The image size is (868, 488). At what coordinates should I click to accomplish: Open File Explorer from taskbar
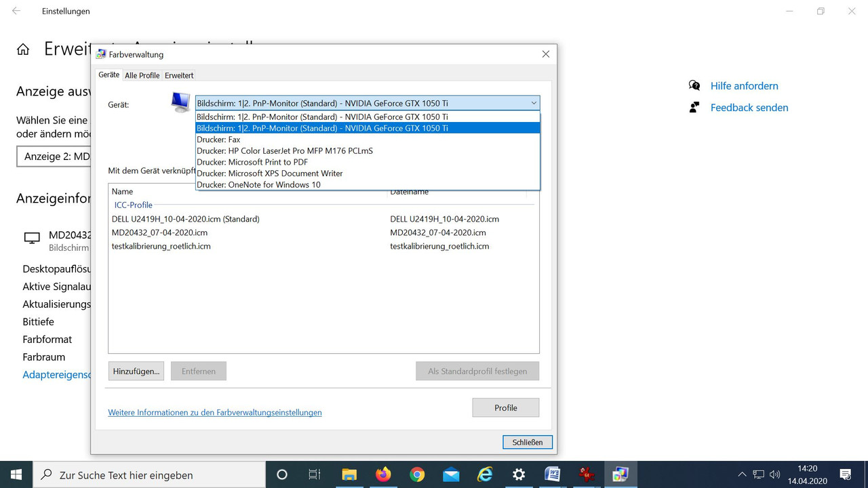click(x=349, y=474)
